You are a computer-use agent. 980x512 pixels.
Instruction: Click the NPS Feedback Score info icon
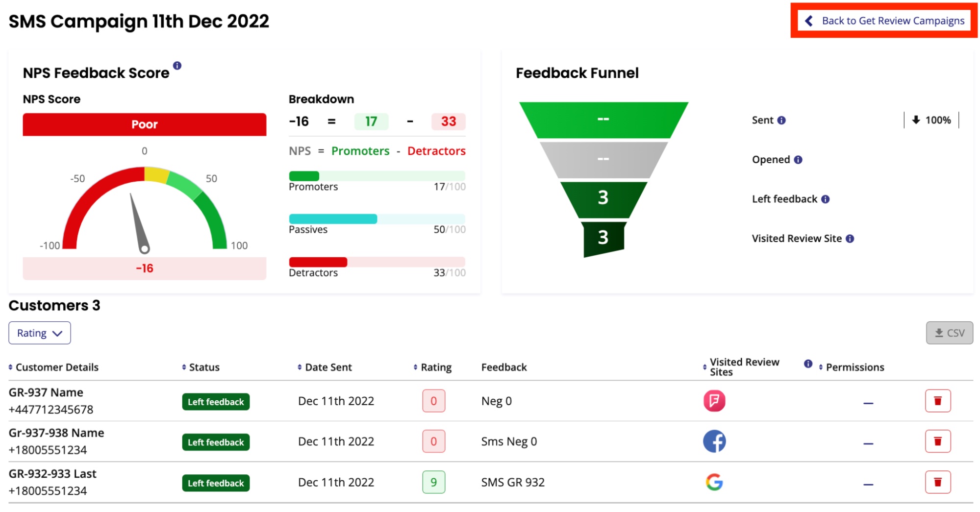pyautogui.click(x=177, y=66)
